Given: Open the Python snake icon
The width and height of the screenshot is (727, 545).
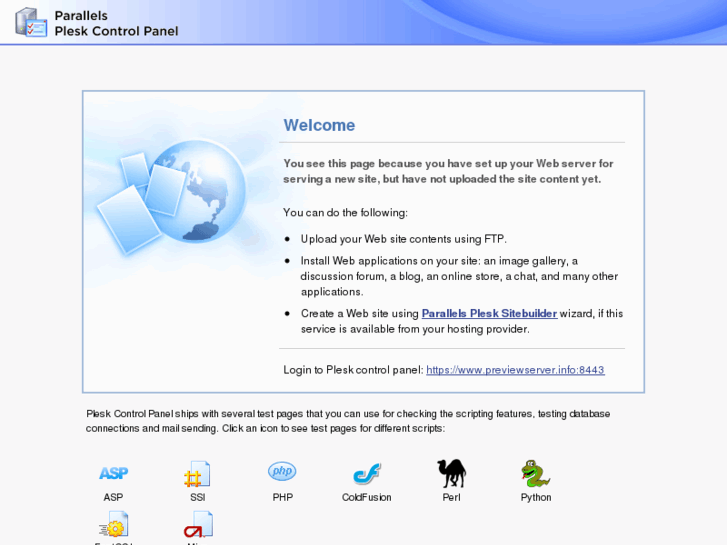Looking at the screenshot, I should (536, 474).
